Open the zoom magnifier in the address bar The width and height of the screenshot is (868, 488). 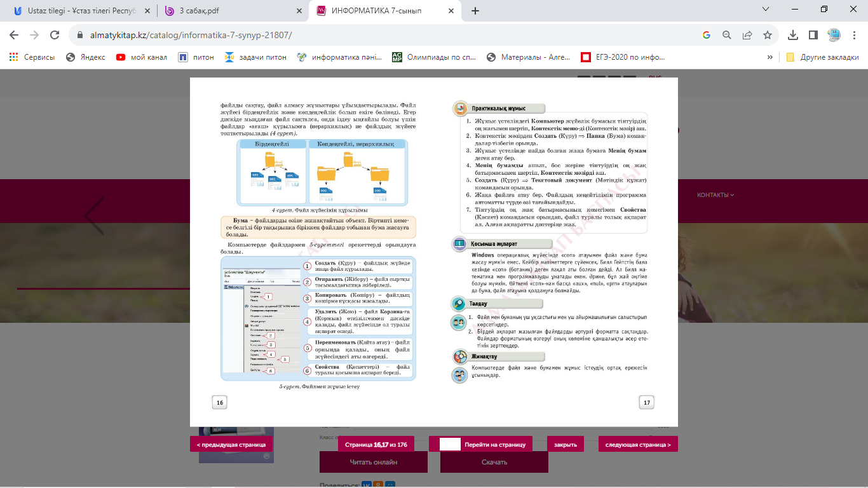click(727, 35)
